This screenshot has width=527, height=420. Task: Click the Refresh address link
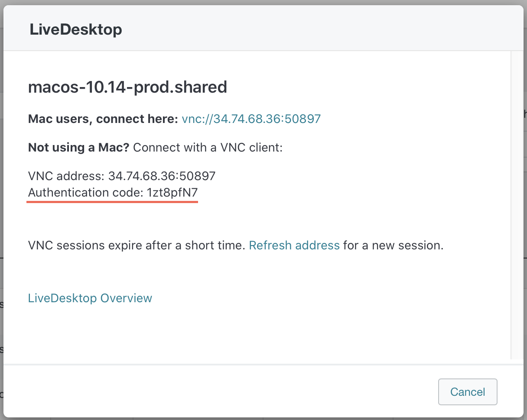pyautogui.click(x=294, y=246)
